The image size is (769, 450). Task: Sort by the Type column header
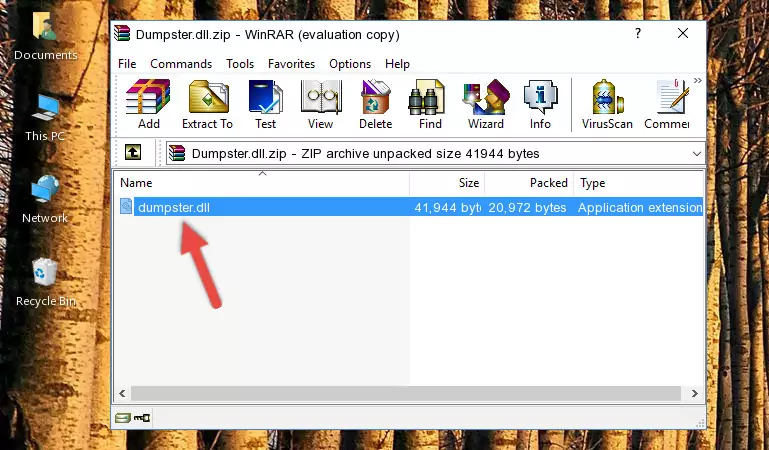(639, 183)
